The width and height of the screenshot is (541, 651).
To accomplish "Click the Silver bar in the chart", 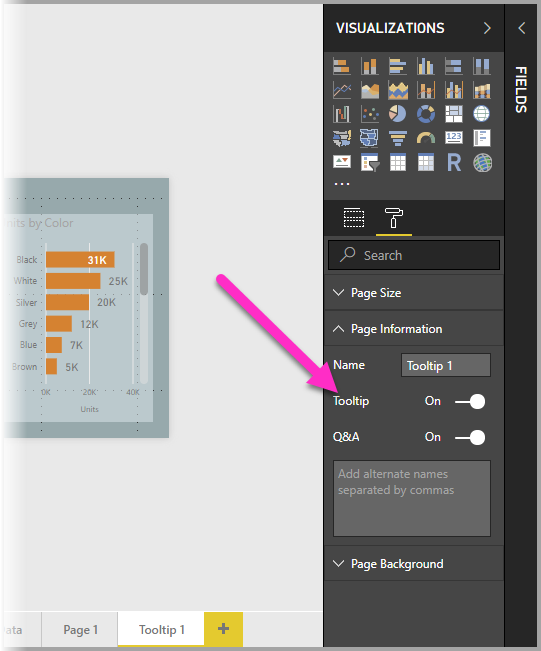I will (67, 302).
